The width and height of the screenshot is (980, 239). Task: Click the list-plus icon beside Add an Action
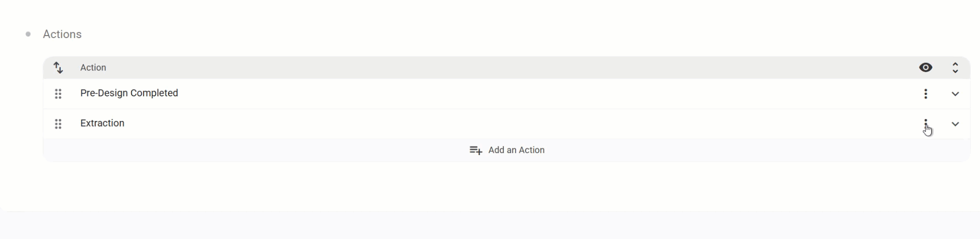click(476, 150)
